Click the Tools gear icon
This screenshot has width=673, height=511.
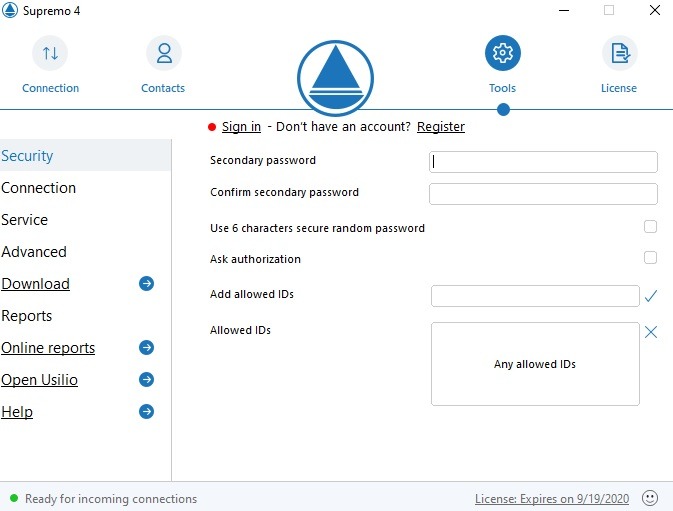point(503,53)
